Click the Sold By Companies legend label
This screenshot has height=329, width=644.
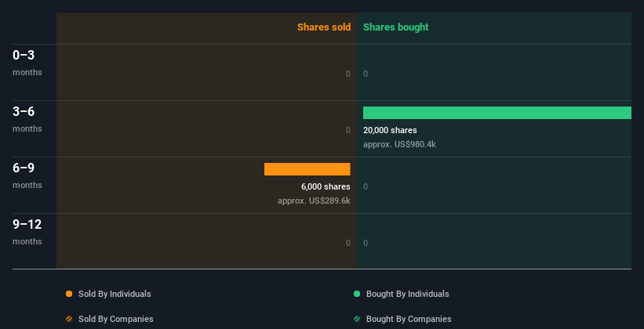116,319
